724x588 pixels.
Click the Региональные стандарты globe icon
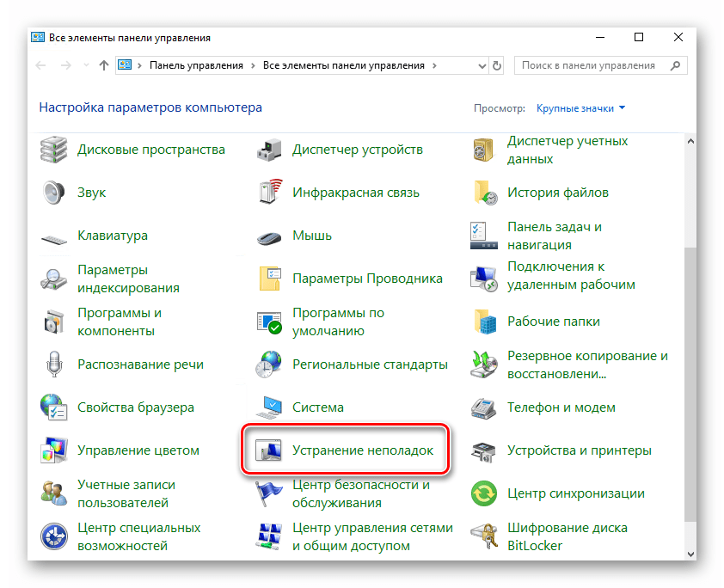point(268,364)
